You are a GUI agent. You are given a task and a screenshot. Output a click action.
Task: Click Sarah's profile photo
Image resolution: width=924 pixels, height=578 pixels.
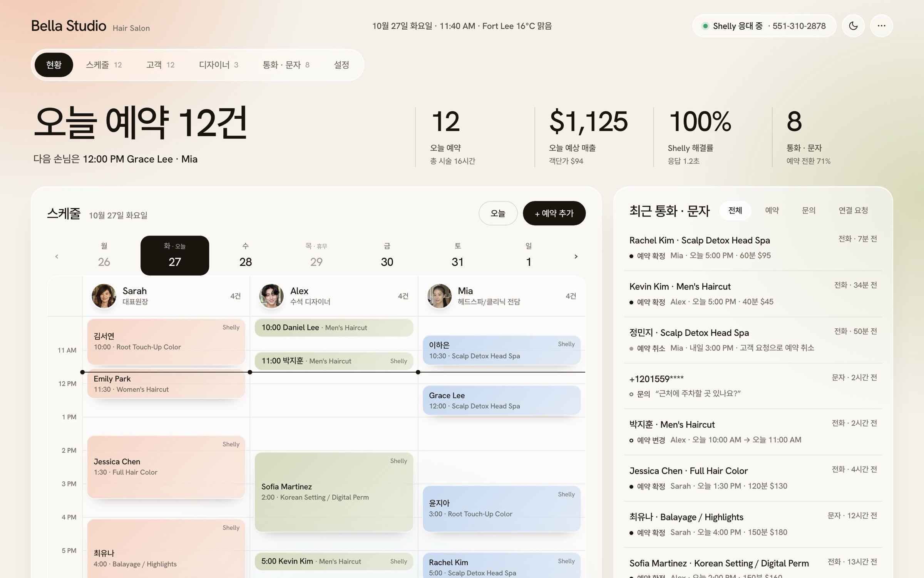pyautogui.click(x=104, y=296)
